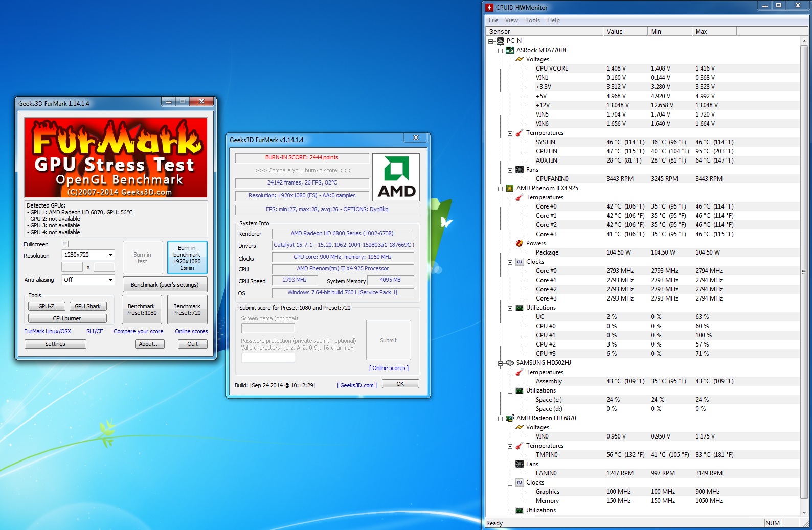This screenshot has height=530, width=812.
Task: Click the HWMonitor vertical scrollbar down arrow
Action: (804, 512)
